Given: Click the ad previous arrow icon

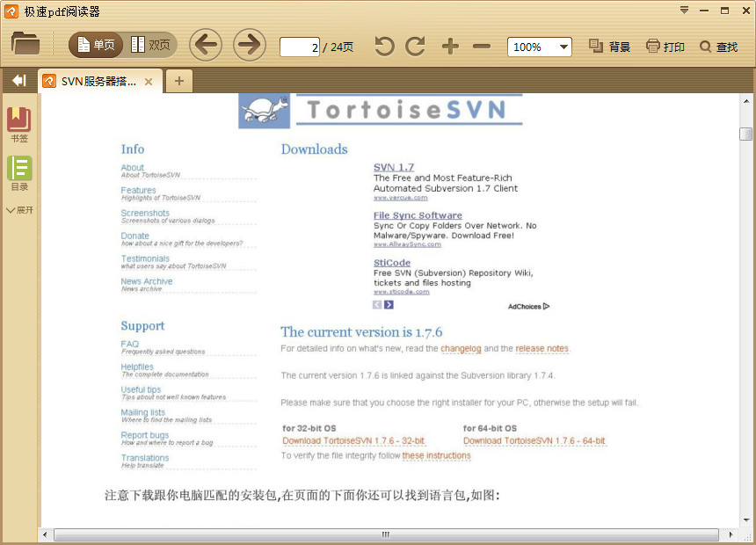Looking at the screenshot, I should [x=377, y=305].
